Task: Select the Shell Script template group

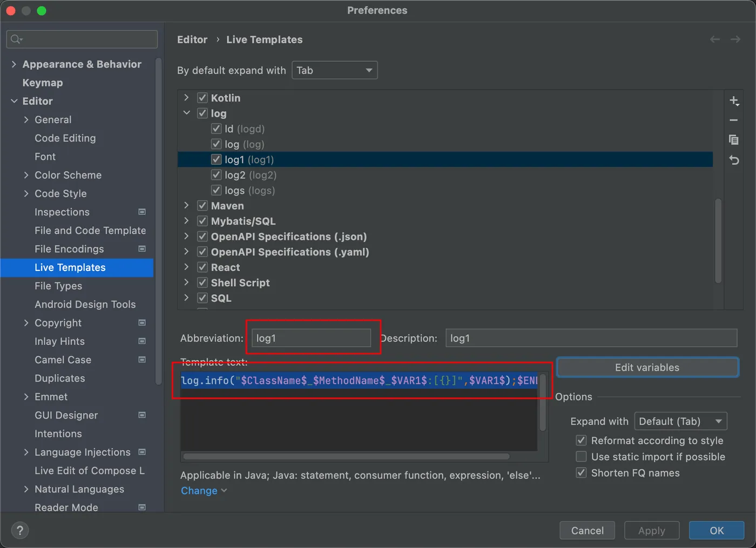Action: tap(445, 282)
